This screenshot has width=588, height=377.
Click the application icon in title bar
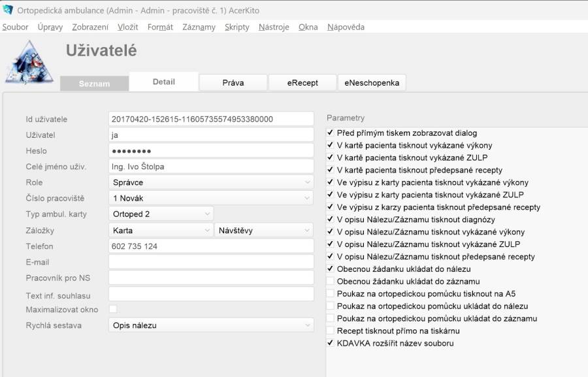coord(8,9)
